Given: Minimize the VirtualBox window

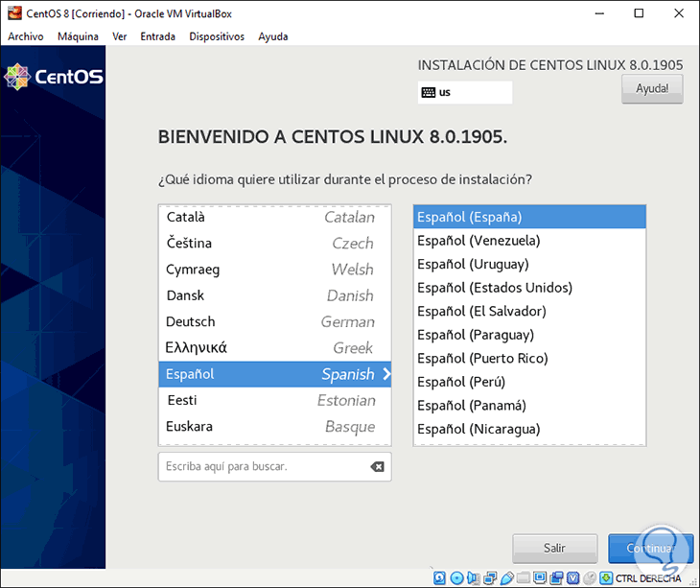Looking at the screenshot, I should point(599,13).
